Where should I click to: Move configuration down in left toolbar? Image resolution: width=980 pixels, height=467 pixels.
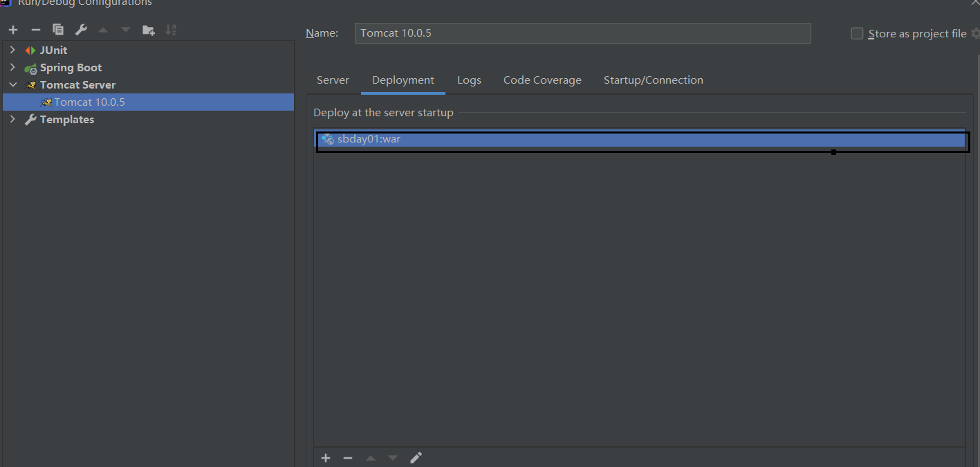pos(125,30)
